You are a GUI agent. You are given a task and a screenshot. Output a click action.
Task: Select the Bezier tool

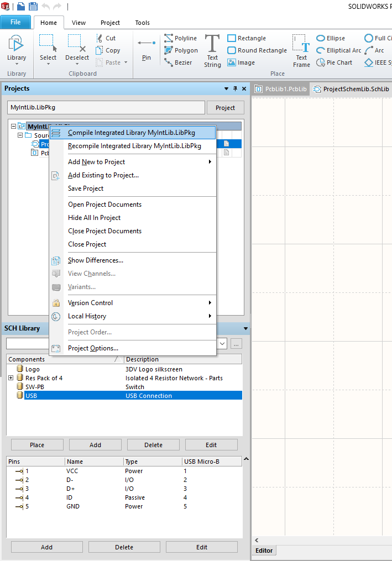click(x=178, y=62)
